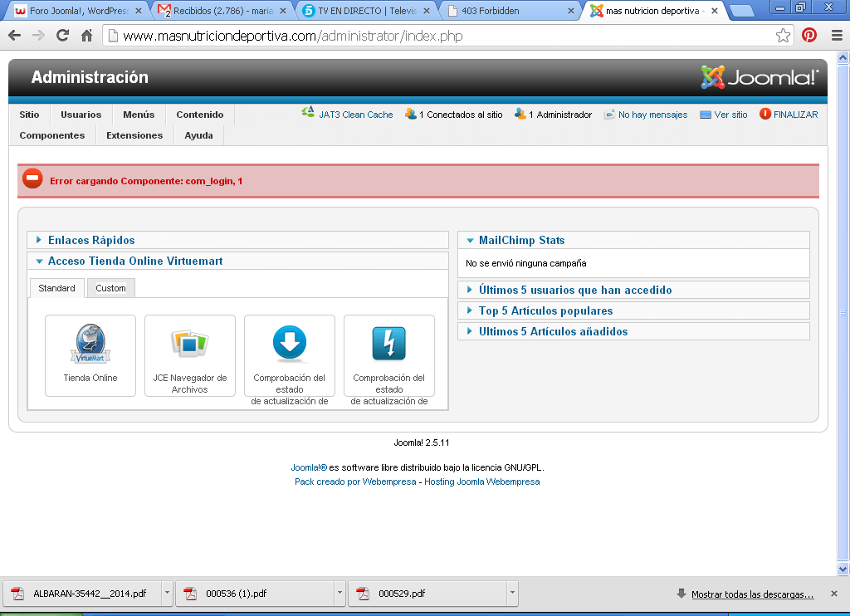This screenshot has height=616, width=850.
Task: Click the 000529.pdf file icon
Action: pos(363,594)
